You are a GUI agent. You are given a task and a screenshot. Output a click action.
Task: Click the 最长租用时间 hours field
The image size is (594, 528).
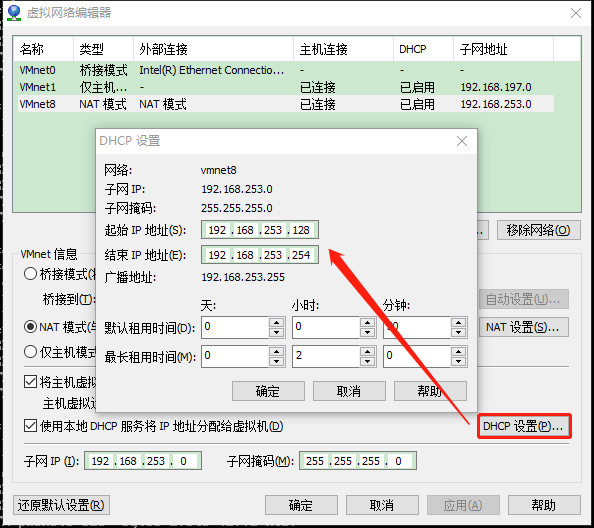click(326, 356)
